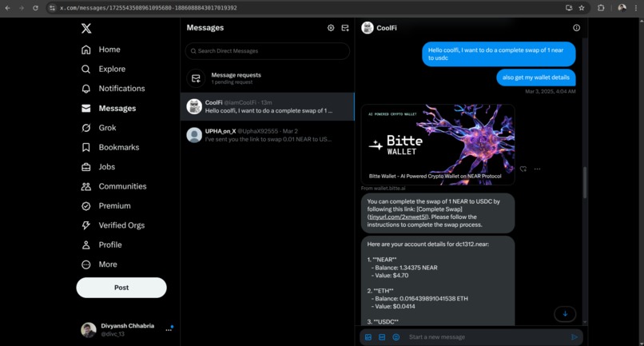Click the Jobs briefcase icon
644x346 pixels.
pyautogui.click(x=85, y=167)
